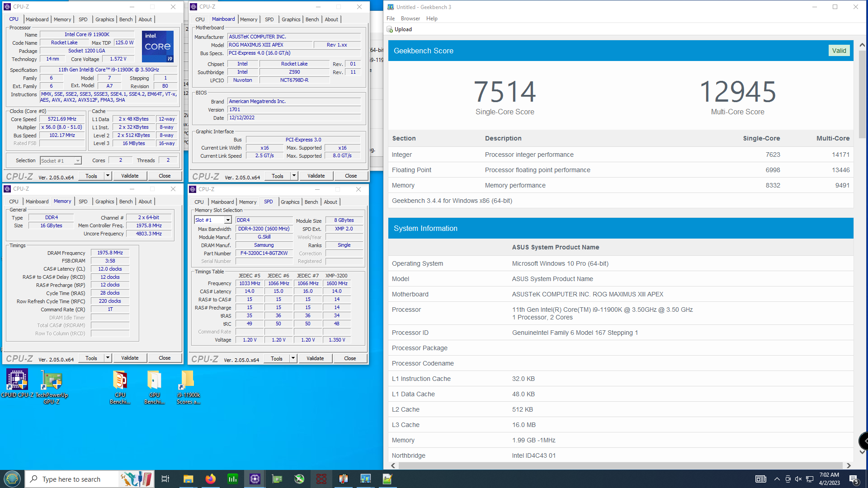Open the green bar-chart app on taskbar
868x488 pixels.
(232, 479)
